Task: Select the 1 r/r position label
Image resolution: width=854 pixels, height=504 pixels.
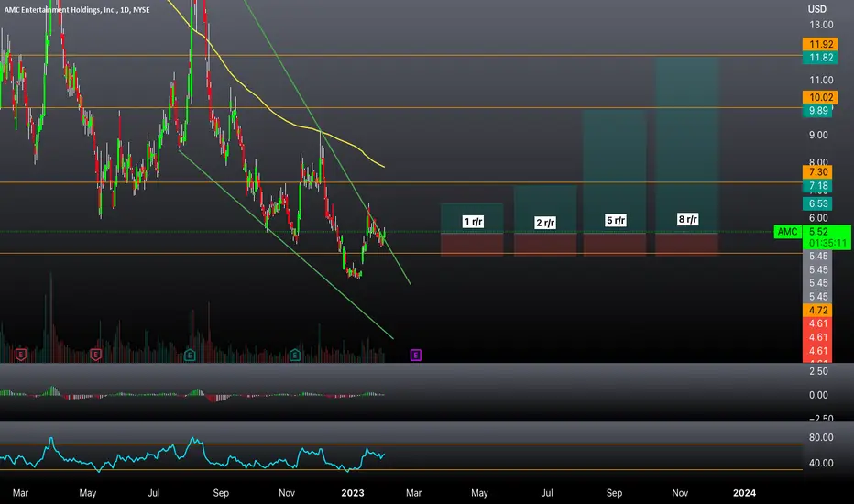Action: pos(473,222)
